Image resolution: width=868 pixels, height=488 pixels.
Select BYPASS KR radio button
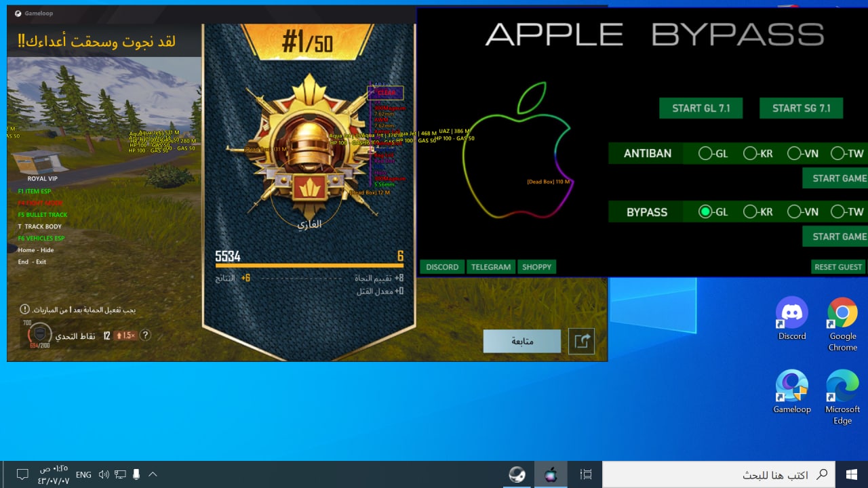[750, 212]
